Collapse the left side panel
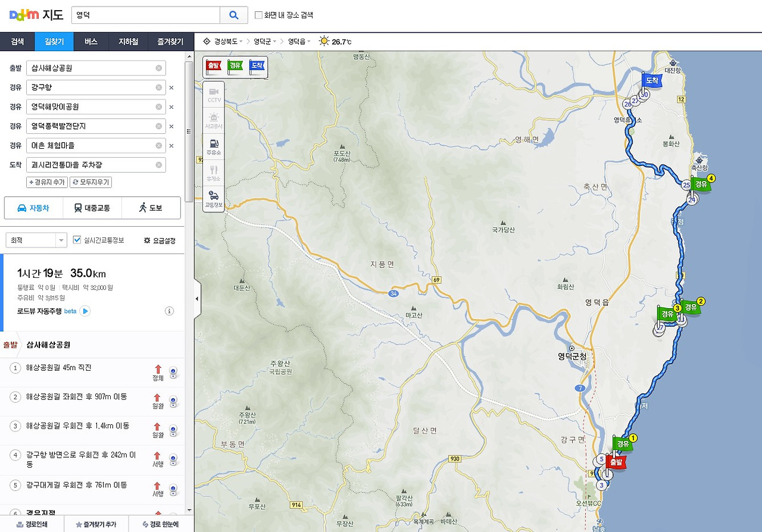Viewport: 762px width, 532px height. 197,299
